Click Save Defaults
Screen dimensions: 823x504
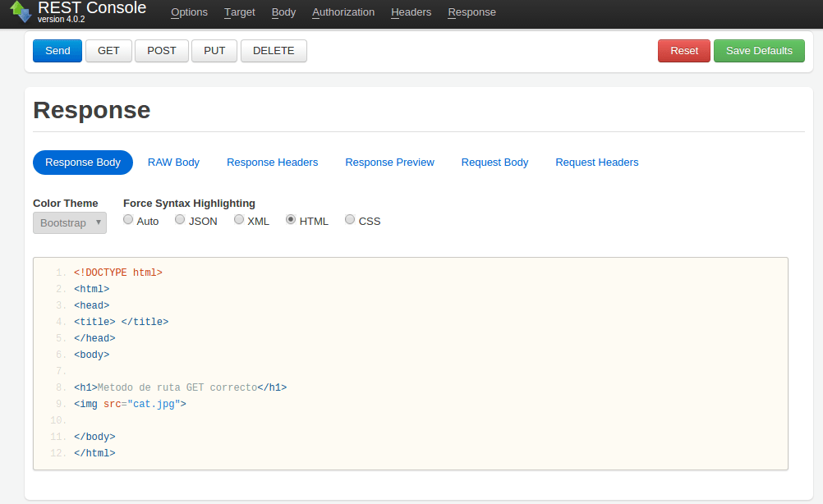click(x=758, y=50)
